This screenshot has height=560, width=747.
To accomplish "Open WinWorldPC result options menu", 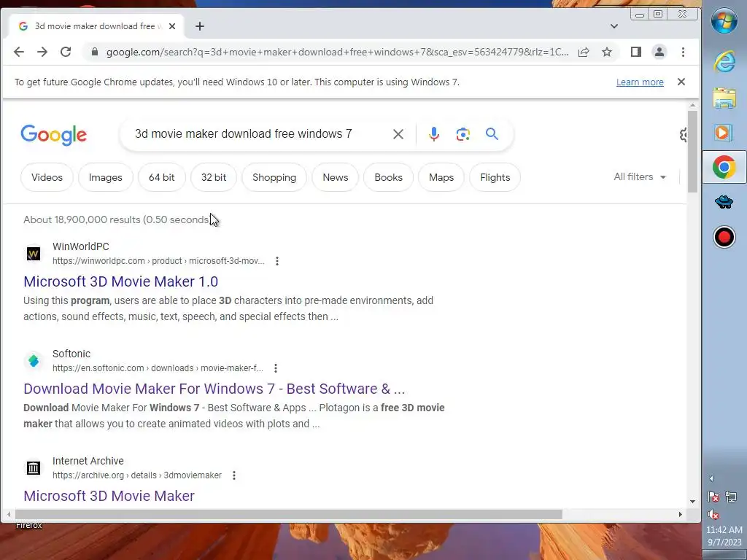I will point(277,261).
